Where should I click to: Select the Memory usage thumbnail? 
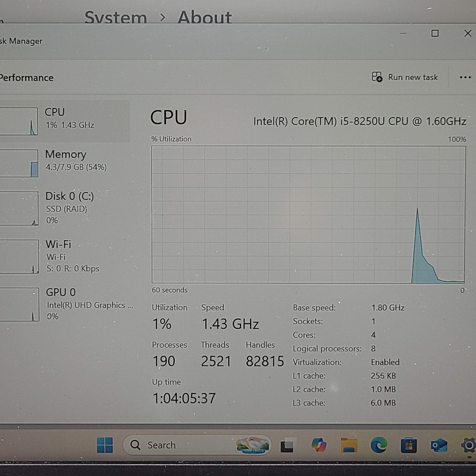point(19,163)
